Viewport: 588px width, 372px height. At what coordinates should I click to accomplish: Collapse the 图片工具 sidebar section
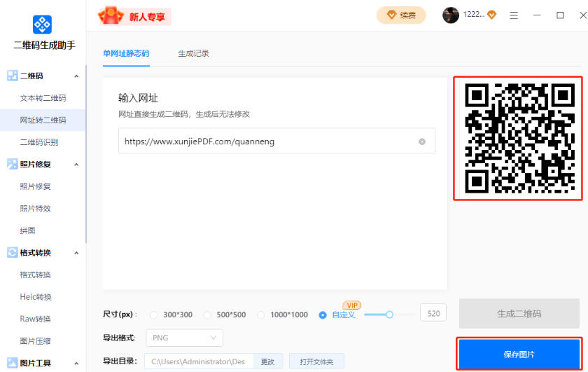(x=76, y=364)
